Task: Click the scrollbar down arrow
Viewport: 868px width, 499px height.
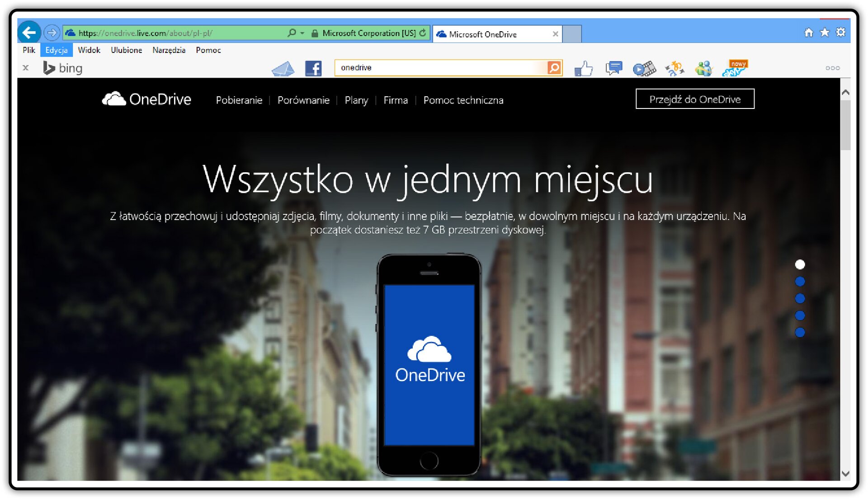Action: (845, 474)
